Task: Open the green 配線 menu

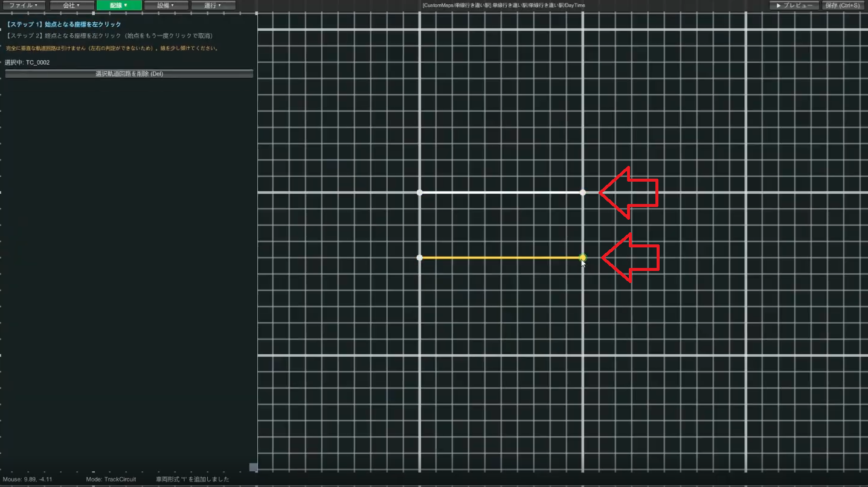Action: [119, 5]
